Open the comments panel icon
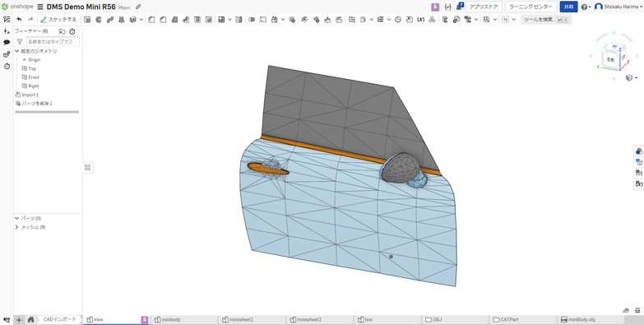The image size is (644, 325). coord(7,42)
